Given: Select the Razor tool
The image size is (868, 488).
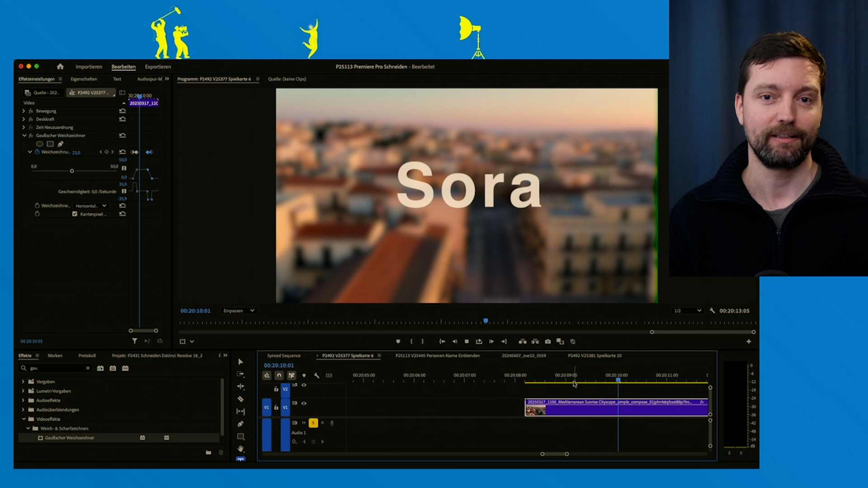Looking at the screenshot, I should pyautogui.click(x=241, y=399).
